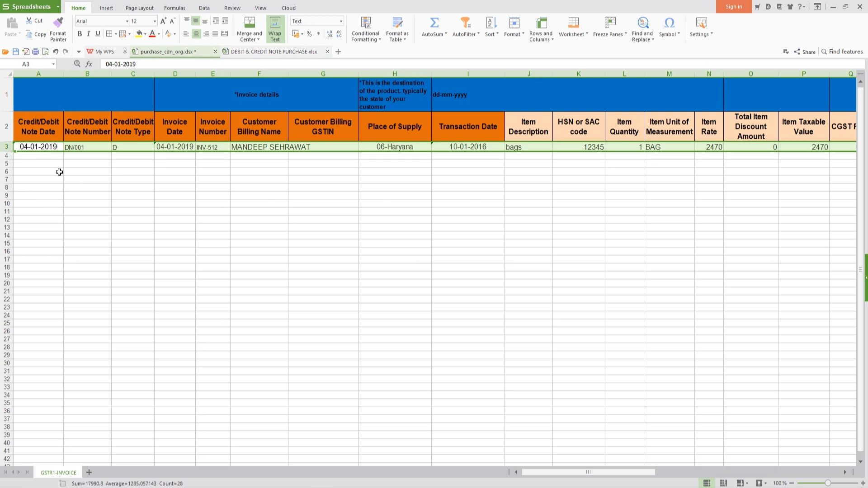Click the Sign in button
Screen dimensions: 868x488
(x=734, y=6)
